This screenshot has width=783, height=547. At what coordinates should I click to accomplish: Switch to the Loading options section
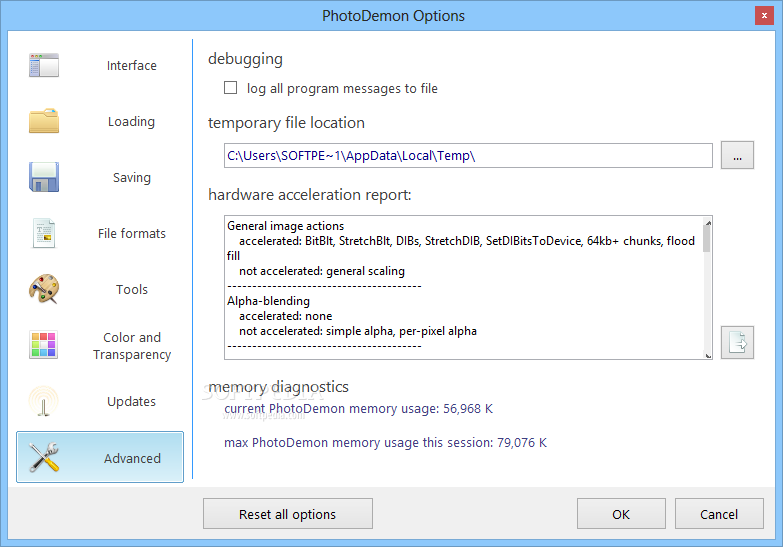[x=100, y=121]
